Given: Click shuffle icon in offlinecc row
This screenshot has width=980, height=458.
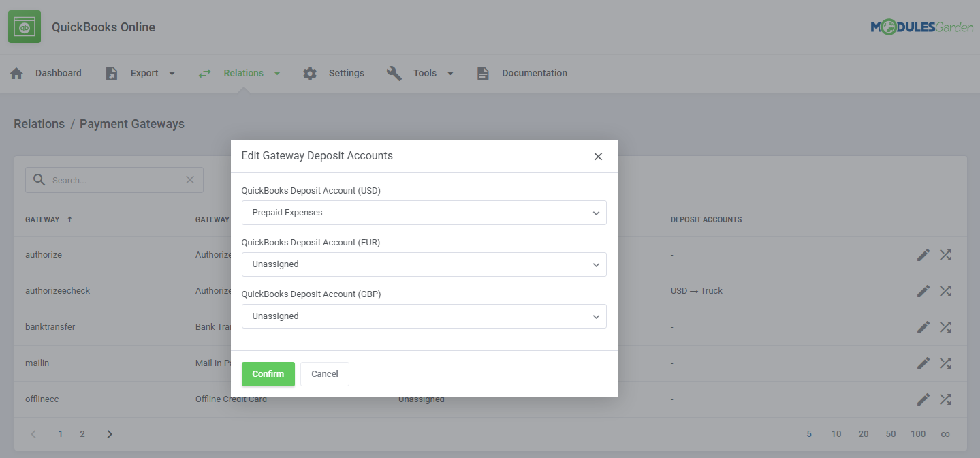Looking at the screenshot, I should pyautogui.click(x=945, y=399).
